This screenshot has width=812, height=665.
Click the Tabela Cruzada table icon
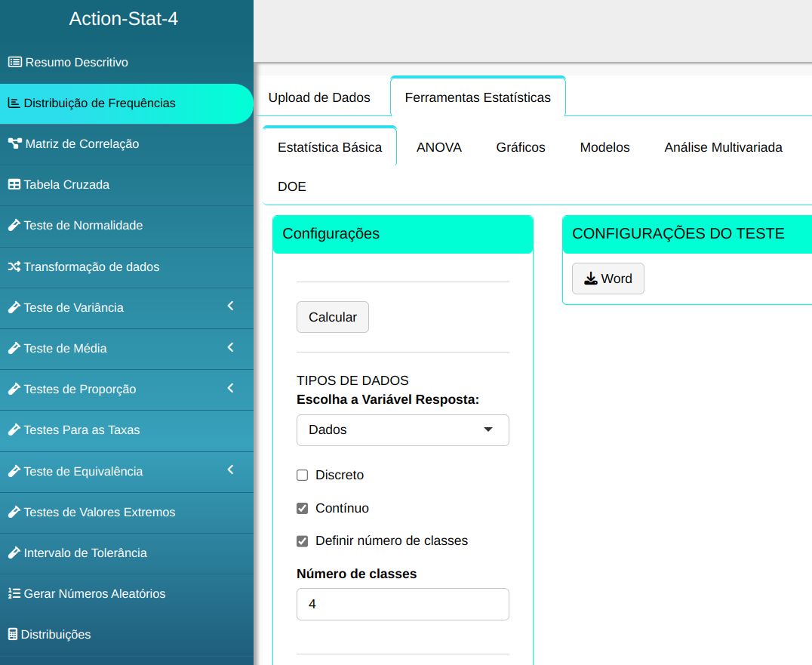click(14, 184)
